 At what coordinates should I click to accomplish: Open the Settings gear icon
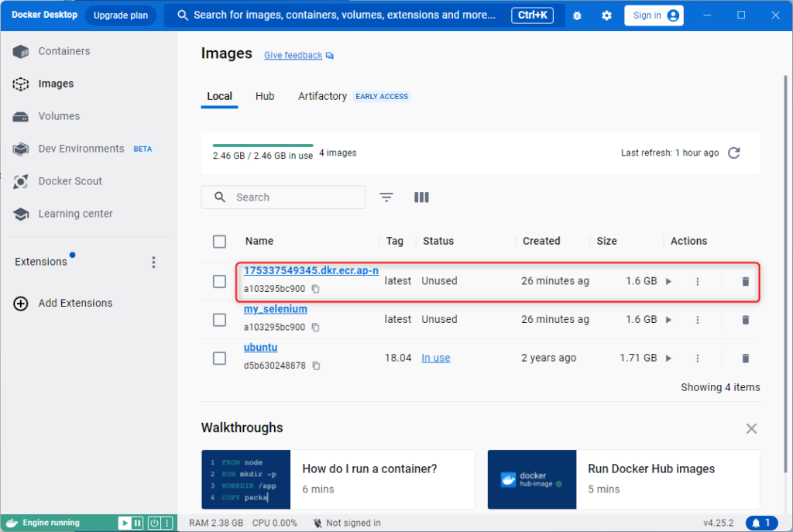pos(606,15)
